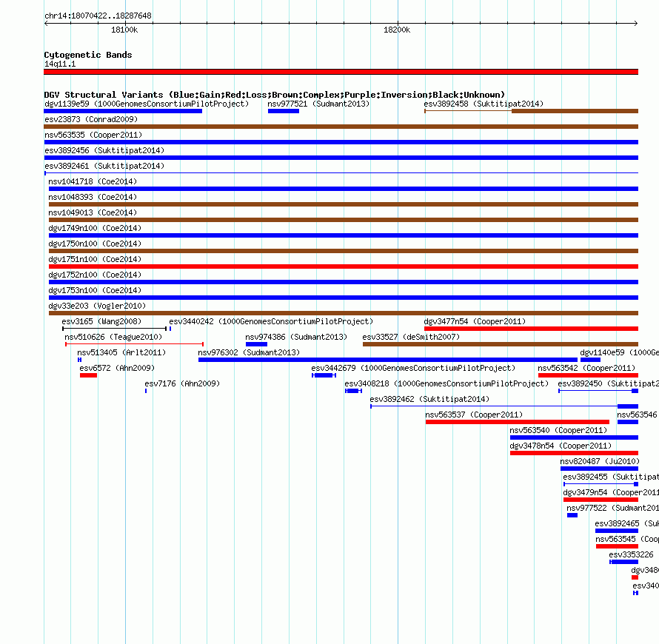
Task: Open dgv1749n100 (Coe2014) variant
Action: point(95,228)
